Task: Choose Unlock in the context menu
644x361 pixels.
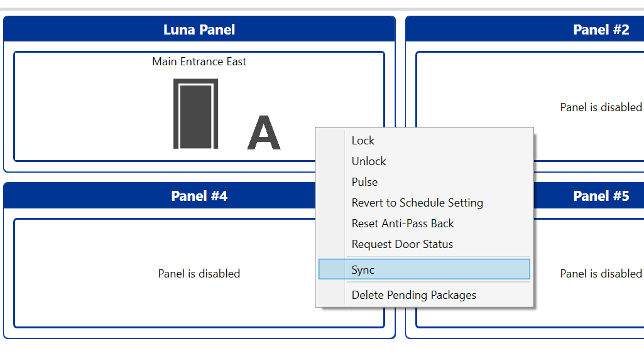Action: (369, 161)
